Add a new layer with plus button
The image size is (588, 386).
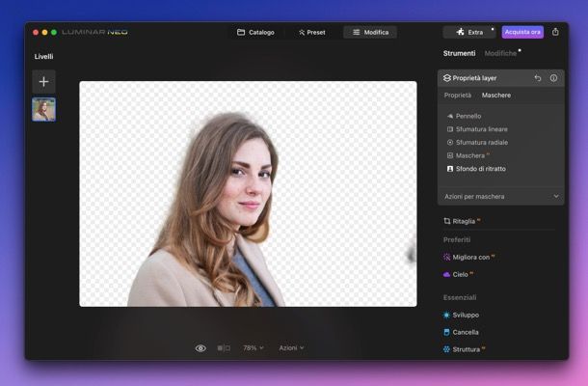(44, 81)
